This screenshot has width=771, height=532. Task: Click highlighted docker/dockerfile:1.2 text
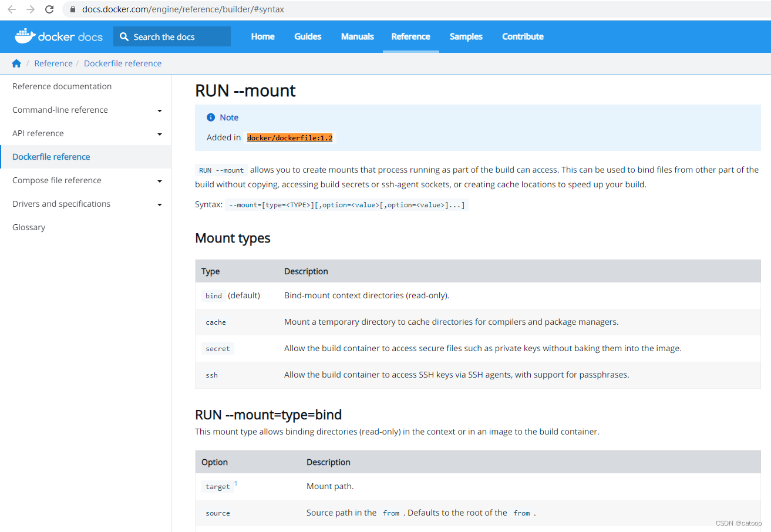click(x=289, y=137)
